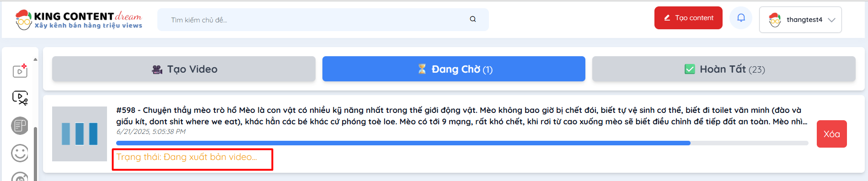Select the AI video creation sidebar icon
The width and height of the screenshot is (868, 181).
coord(20,71)
